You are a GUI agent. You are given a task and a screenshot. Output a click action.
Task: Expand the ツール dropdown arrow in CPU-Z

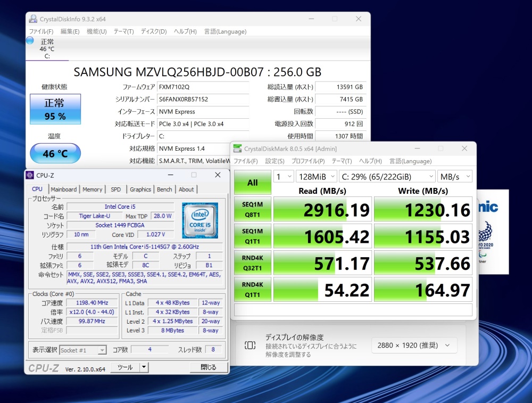click(144, 367)
